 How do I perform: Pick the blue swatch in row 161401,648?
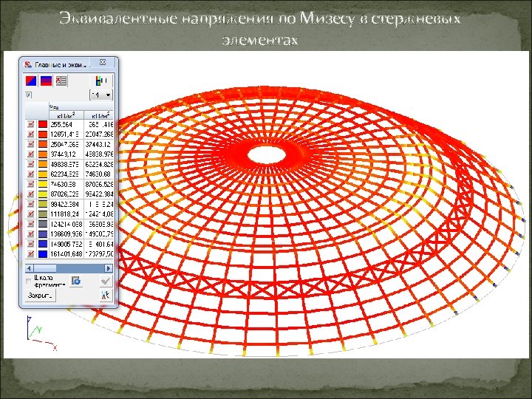[x=43, y=253]
